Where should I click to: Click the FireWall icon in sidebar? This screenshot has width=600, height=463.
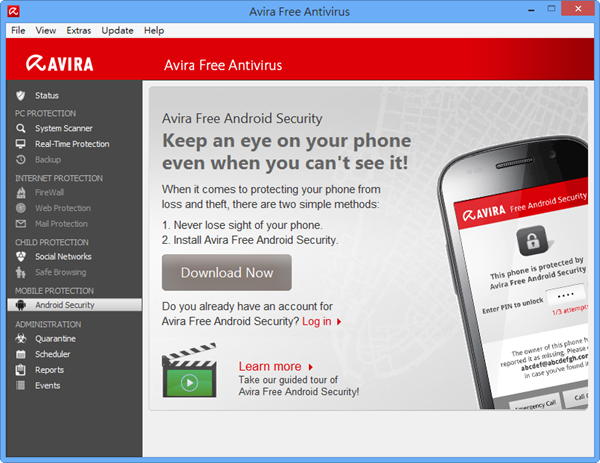(21, 192)
